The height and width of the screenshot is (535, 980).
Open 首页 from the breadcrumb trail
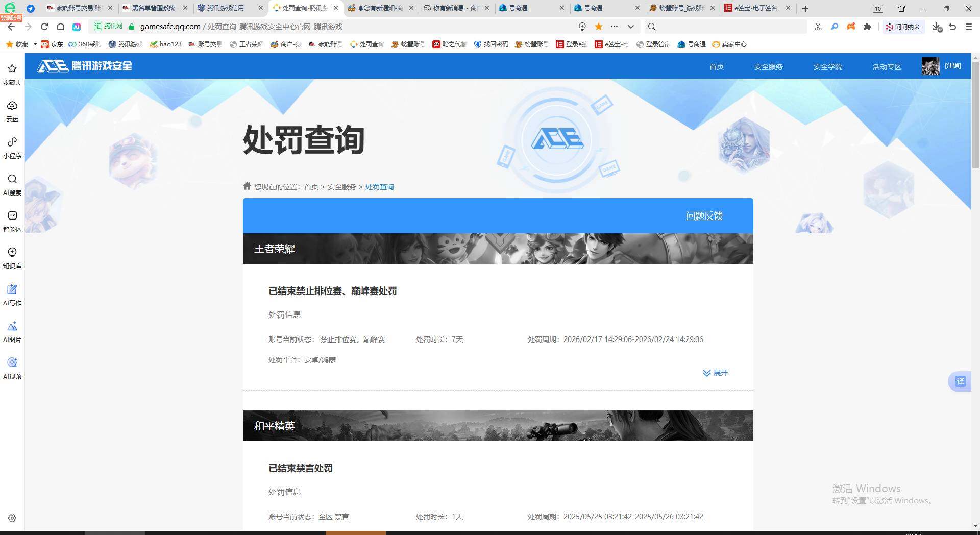311,187
